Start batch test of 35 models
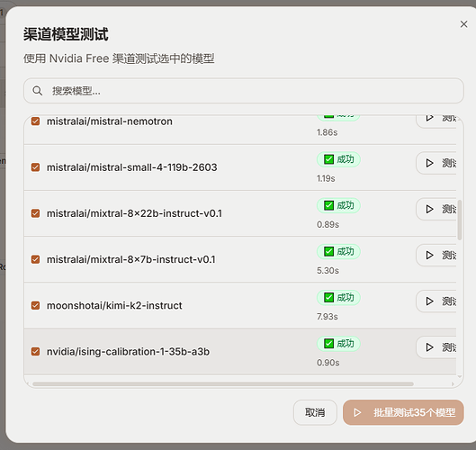This screenshot has width=476, height=450. tap(403, 412)
